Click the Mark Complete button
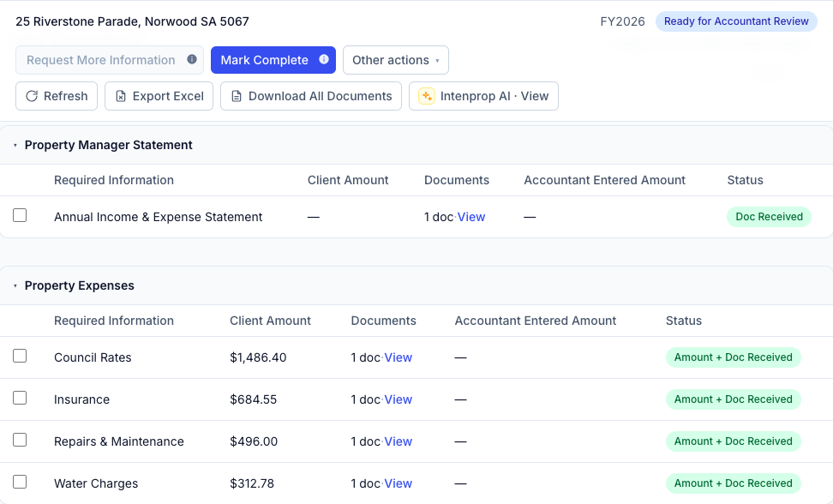The image size is (833, 504). click(273, 60)
